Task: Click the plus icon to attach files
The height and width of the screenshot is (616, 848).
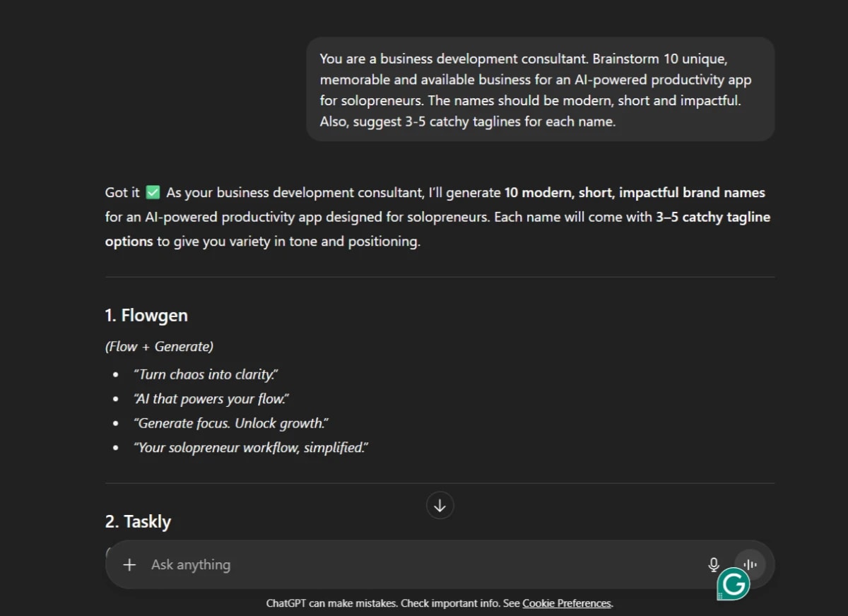Action: 129,564
